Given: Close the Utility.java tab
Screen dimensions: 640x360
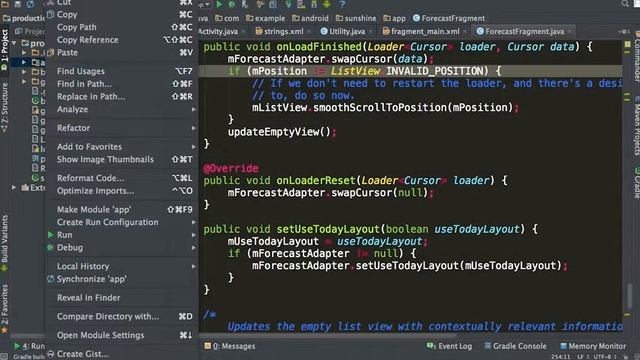Looking at the screenshot, I should point(370,31).
